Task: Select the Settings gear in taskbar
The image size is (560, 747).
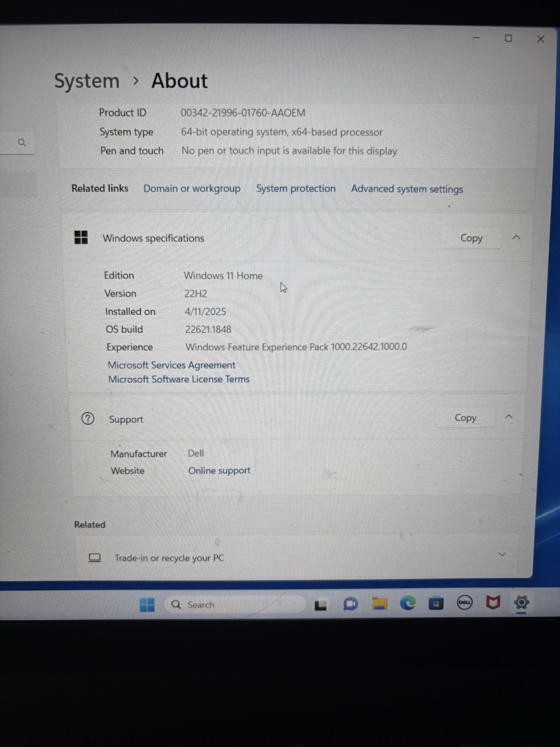Action: 521,602
